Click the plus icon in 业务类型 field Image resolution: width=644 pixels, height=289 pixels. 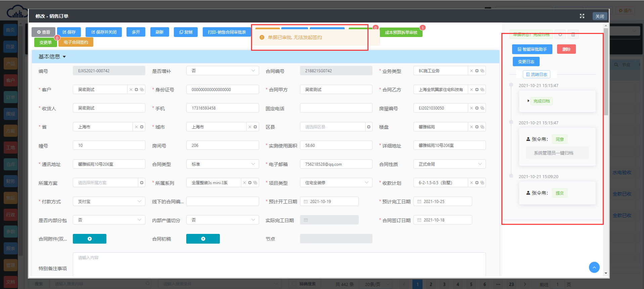point(477,71)
